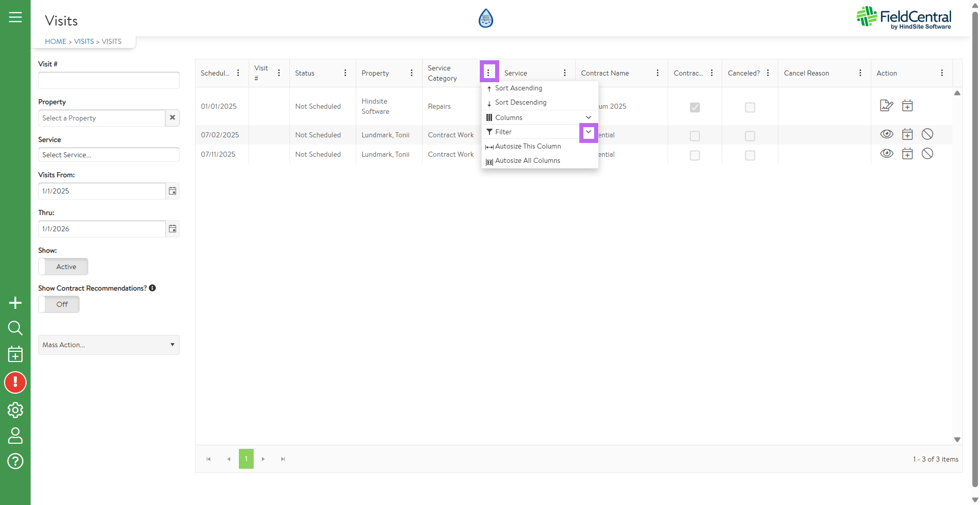Expand the Filter submenu chevron

pyautogui.click(x=589, y=132)
